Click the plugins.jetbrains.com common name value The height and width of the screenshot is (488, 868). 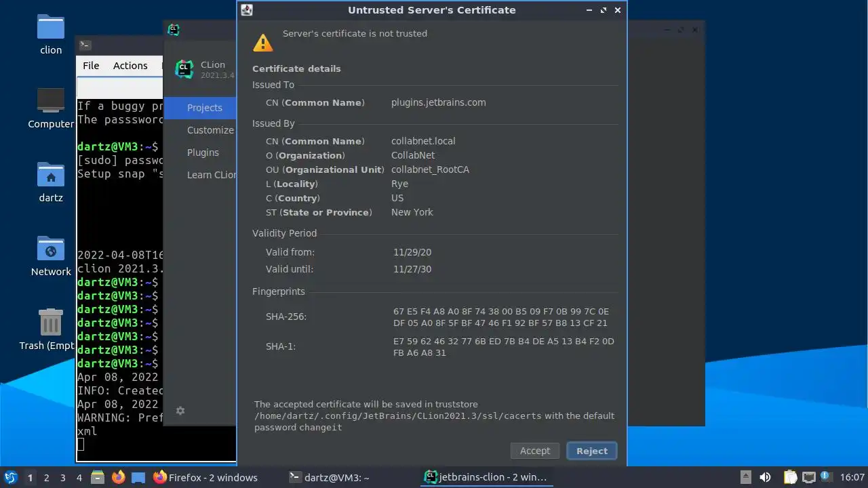click(x=439, y=102)
